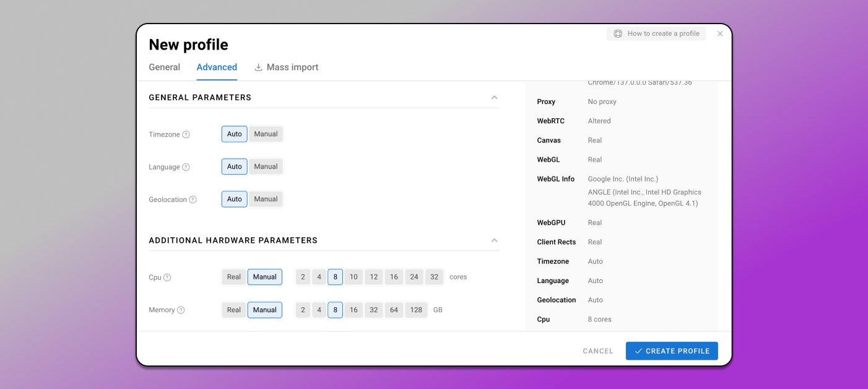Click 'Google Inc. (Intel Inc.)' WebGL info

pos(623,179)
